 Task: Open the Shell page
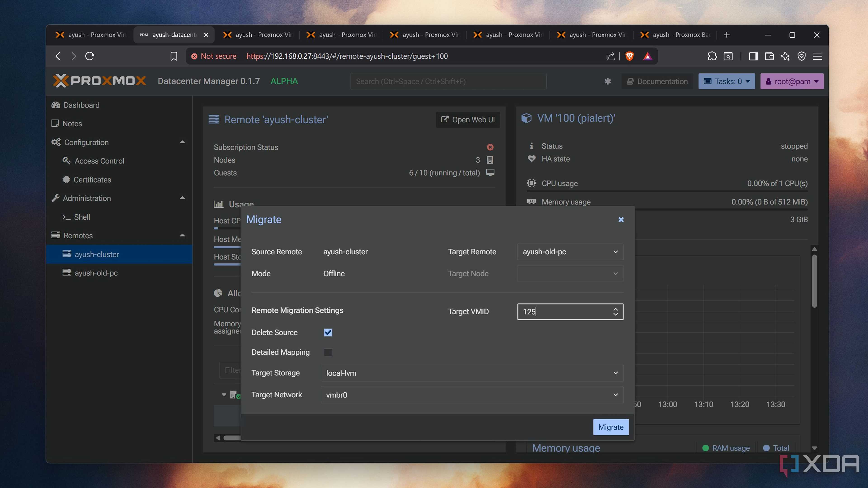point(119,217)
